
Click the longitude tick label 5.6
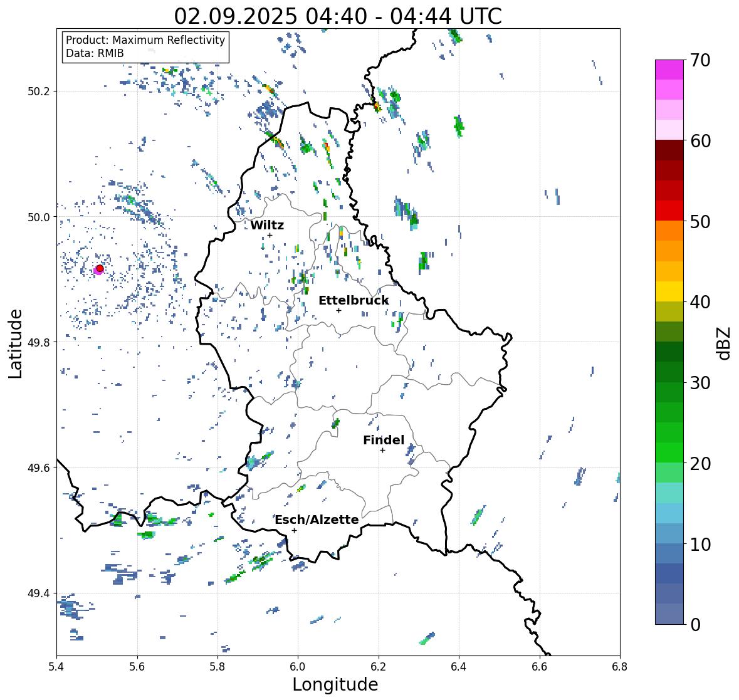137,667
